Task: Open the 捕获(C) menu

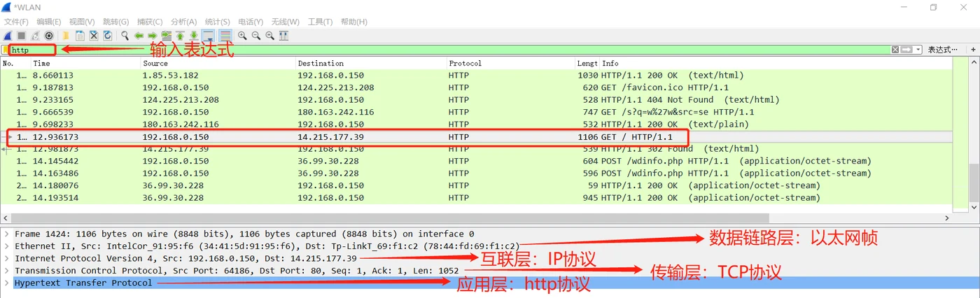Action: click(150, 22)
